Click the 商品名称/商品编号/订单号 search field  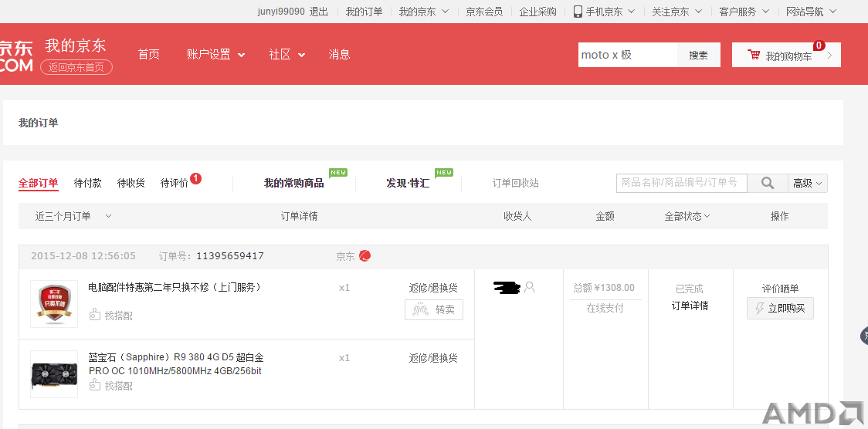click(681, 183)
